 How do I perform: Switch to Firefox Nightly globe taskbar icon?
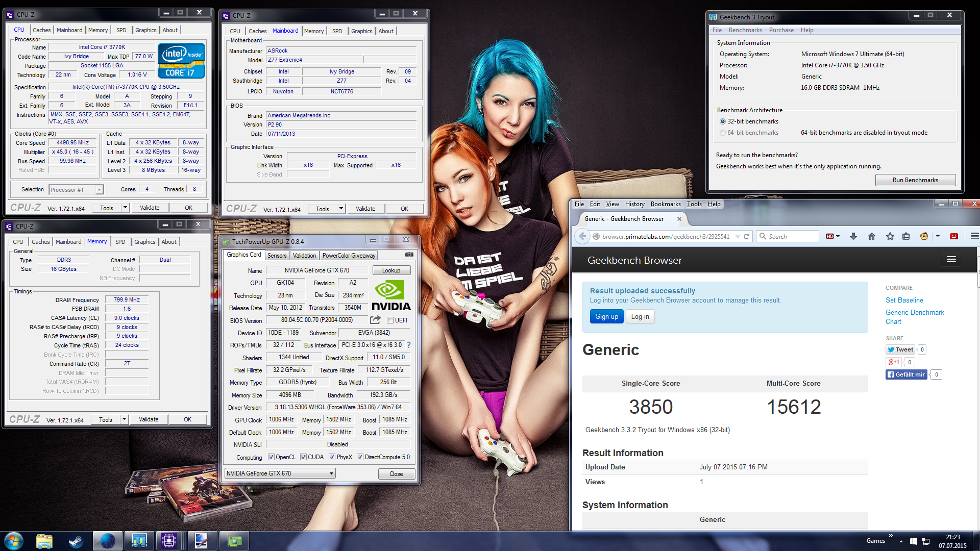point(108,541)
